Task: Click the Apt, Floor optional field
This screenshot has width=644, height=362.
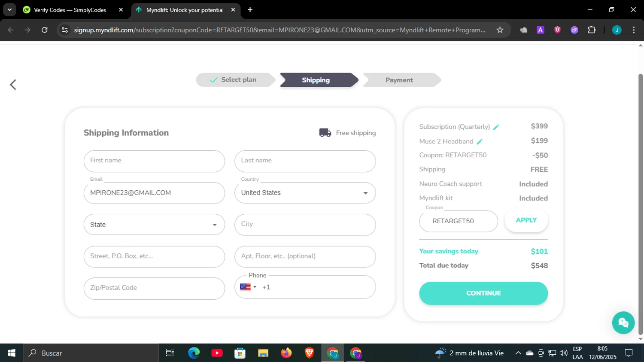Action: click(305, 256)
